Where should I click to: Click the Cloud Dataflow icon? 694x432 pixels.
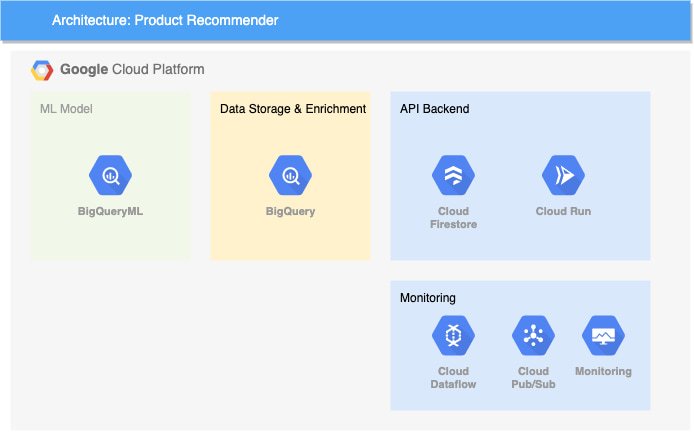(453, 336)
